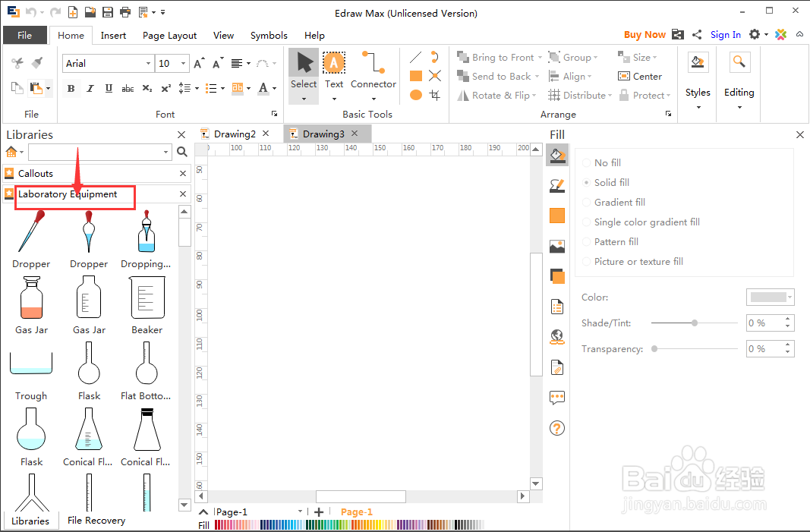Open the Hyperlink globe pane icon
This screenshot has width=810, height=532.
[x=557, y=337]
